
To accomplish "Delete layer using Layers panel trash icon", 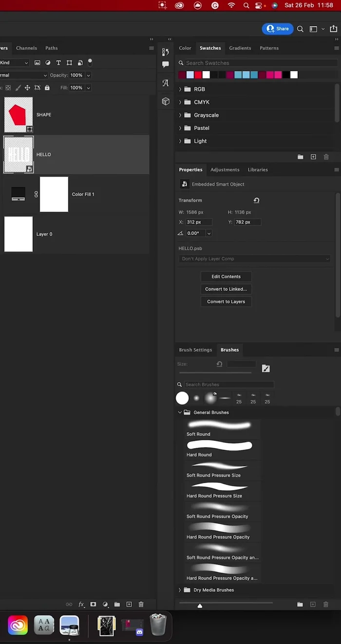I will click(141, 605).
